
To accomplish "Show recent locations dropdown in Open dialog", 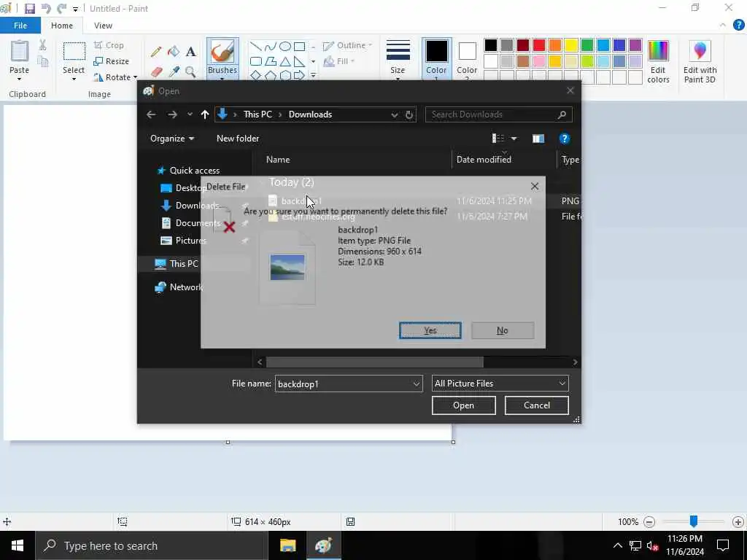I will pos(190,114).
